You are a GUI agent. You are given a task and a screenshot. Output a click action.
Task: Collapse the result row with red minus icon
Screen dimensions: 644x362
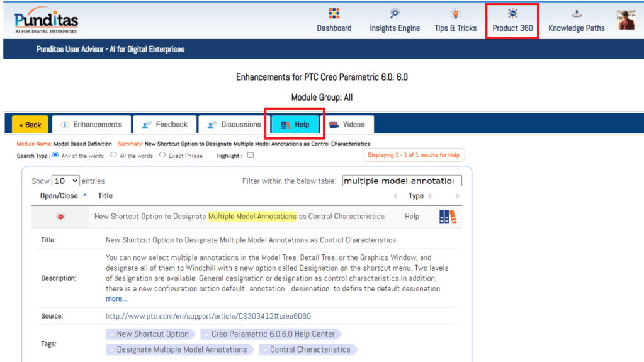pyautogui.click(x=60, y=217)
